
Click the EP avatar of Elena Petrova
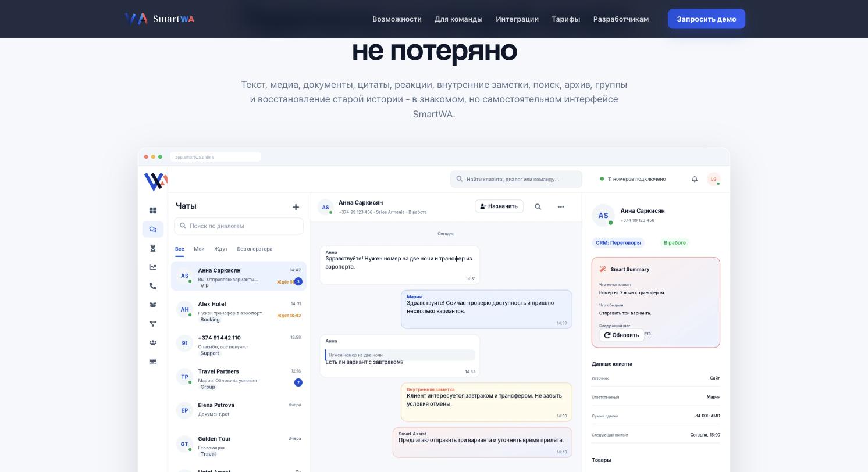(184, 410)
